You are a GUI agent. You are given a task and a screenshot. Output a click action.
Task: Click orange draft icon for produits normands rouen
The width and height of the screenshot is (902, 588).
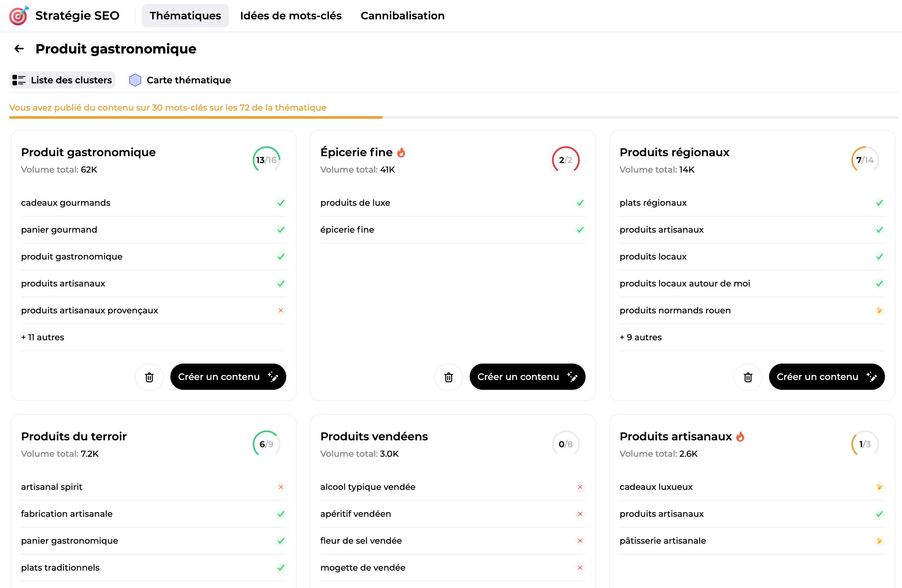[x=879, y=310]
